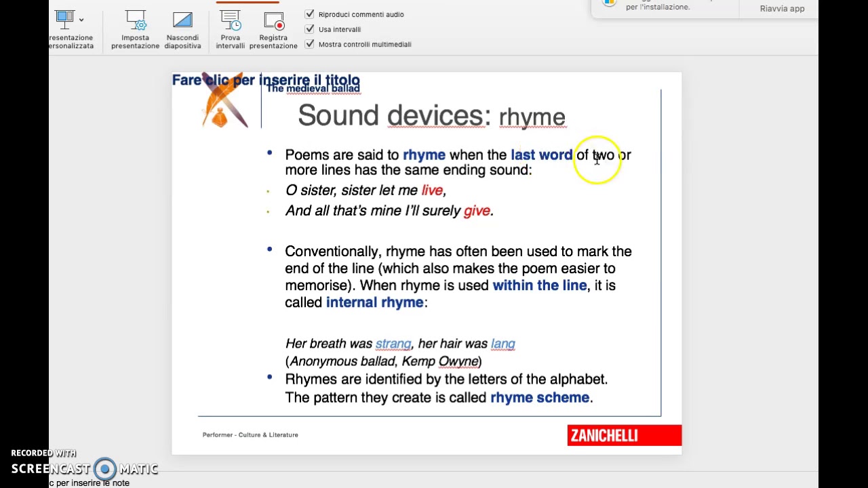Click 'Rhymes are identified by the letters' line
Viewport: 868px width, 488px height.
coord(446,380)
